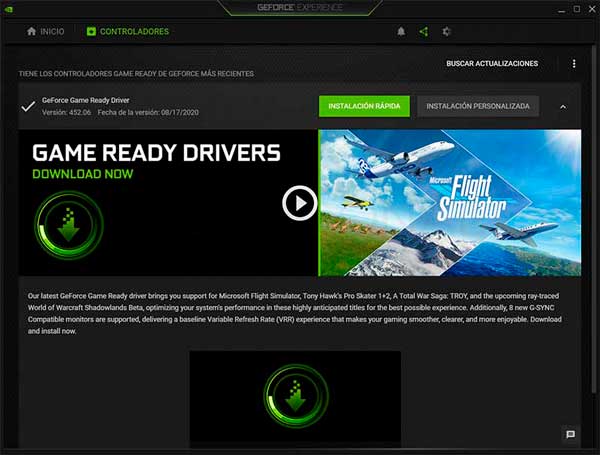Click Buscar Actualizaciones
Screen dimensions: 600x455
pos(492,64)
